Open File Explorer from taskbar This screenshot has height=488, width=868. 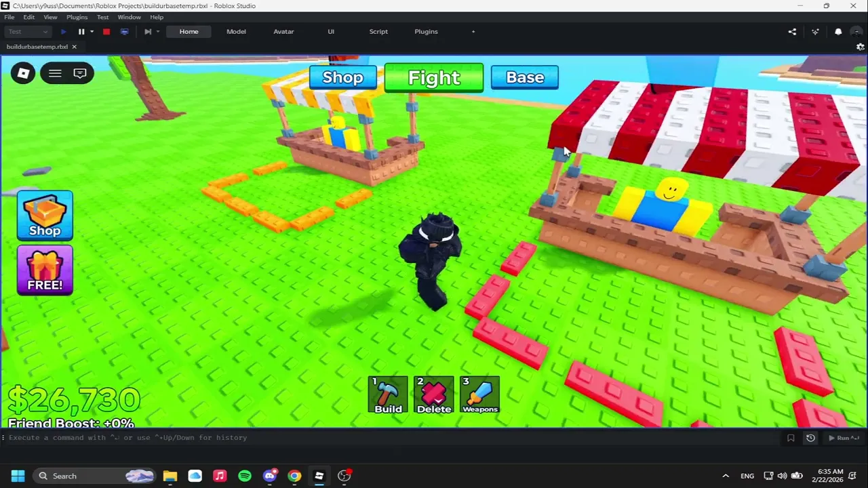pyautogui.click(x=170, y=476)
